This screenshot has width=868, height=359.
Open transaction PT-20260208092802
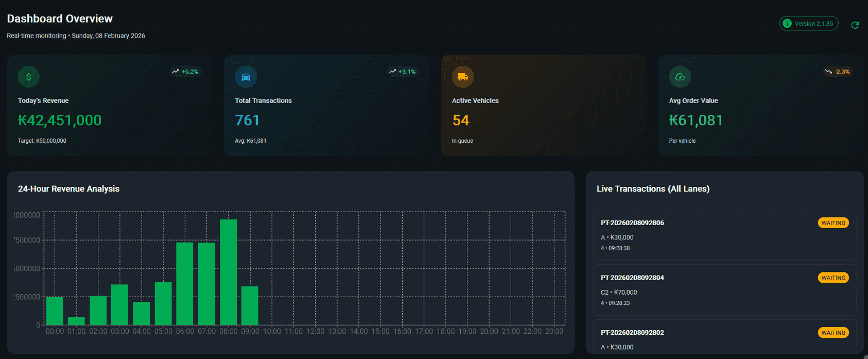pyautogui.click(x=724, y=337)
